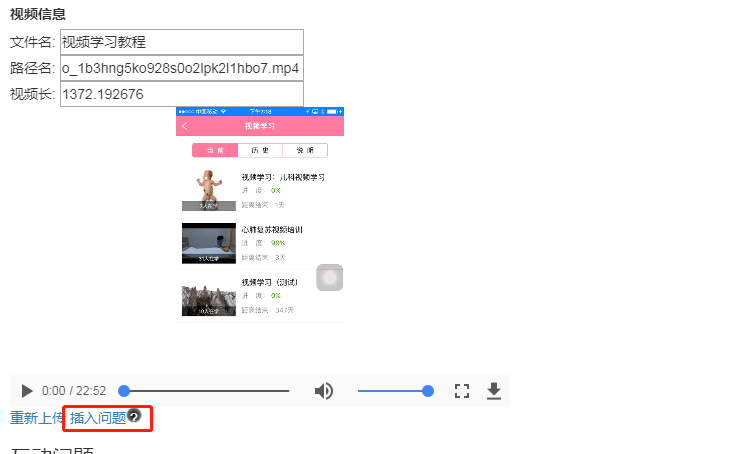Click the video progress slider handle
Viewport: 748px width, 454px height.
[124, 391]
